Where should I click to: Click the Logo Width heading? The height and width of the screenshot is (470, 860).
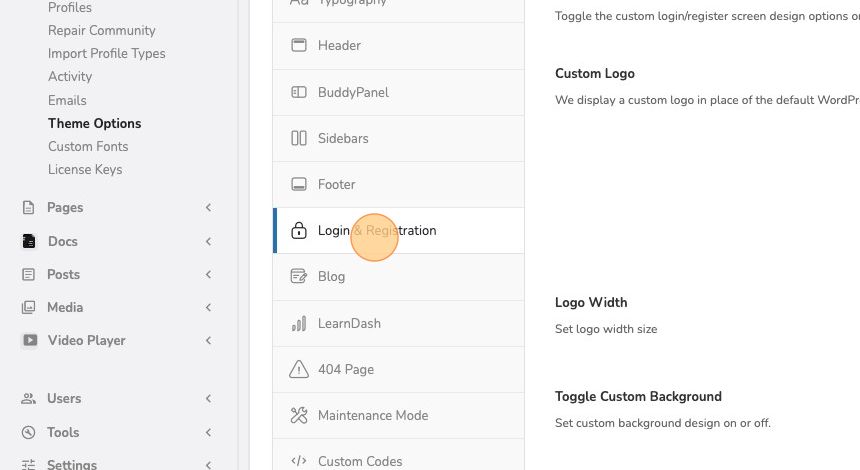(x=591, y=303)
